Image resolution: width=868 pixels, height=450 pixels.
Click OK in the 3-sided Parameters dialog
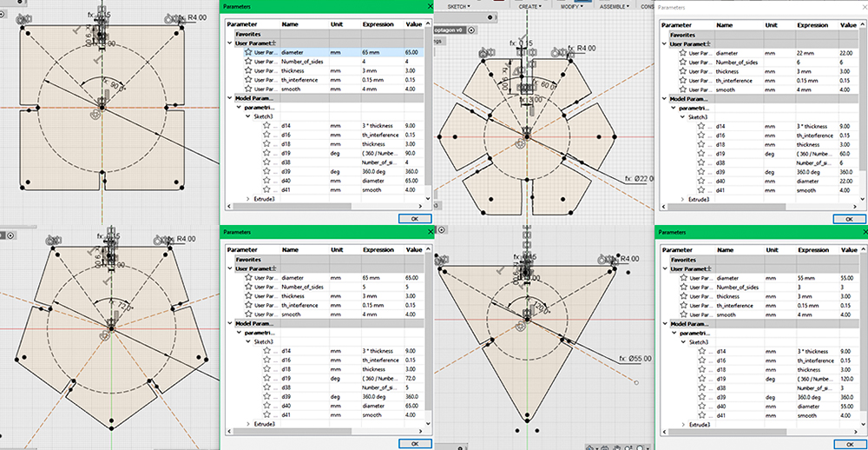(x=851, y=445)
